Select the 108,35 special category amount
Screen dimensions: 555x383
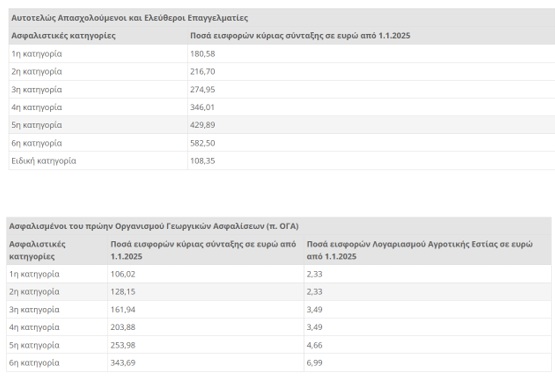pyautogui.click(x=202, y=161)
